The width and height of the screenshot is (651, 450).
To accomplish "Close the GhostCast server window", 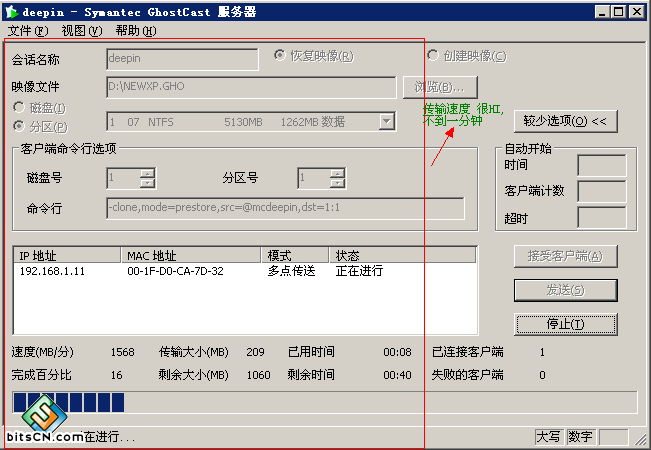I will pos(636,12).
